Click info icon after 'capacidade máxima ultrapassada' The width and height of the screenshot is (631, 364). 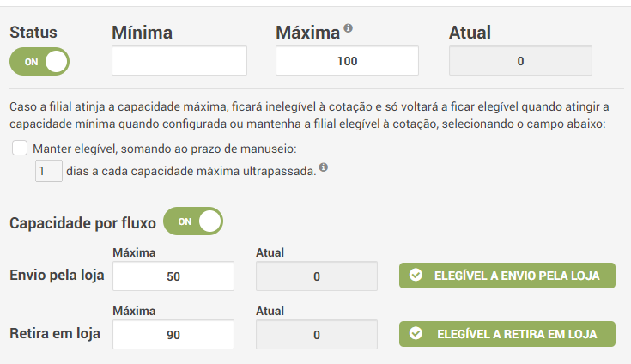coord(324,168)
